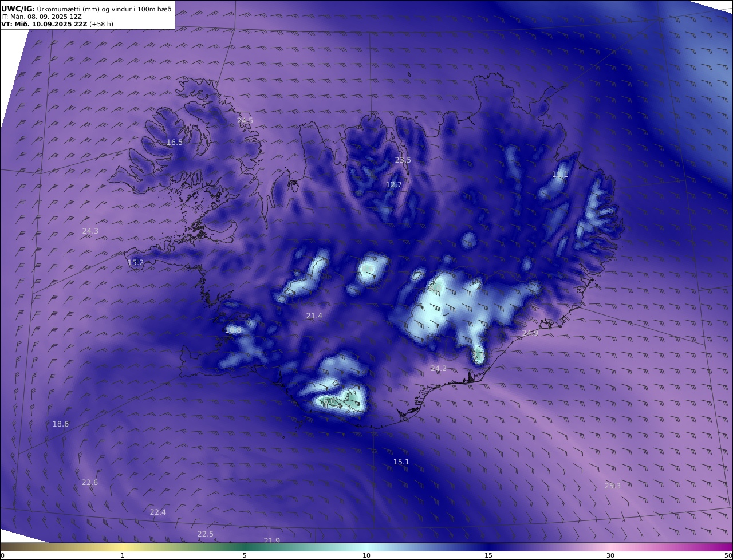Screen dimensions: 733x560
Task: Click the 10 tick label on the color bar
Action: coord(366,555)
